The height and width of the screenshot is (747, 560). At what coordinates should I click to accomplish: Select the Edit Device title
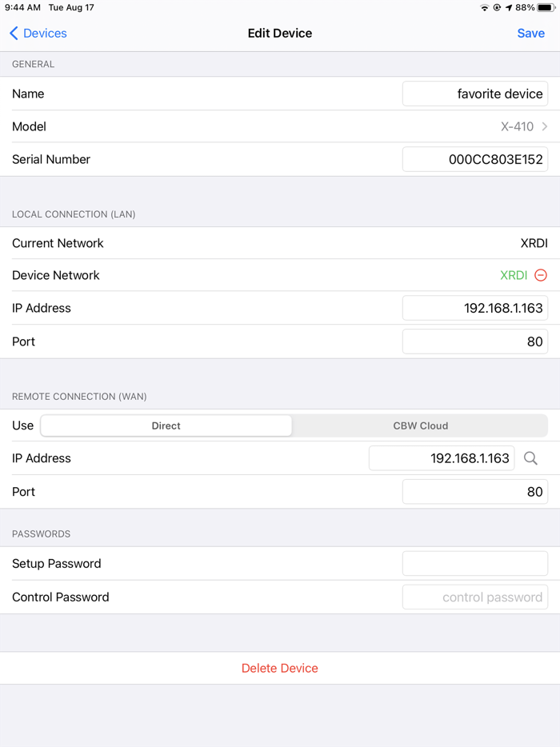279,34
